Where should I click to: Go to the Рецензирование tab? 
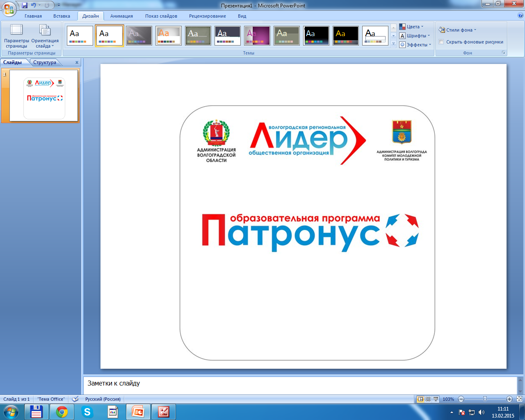click(207, 16)
